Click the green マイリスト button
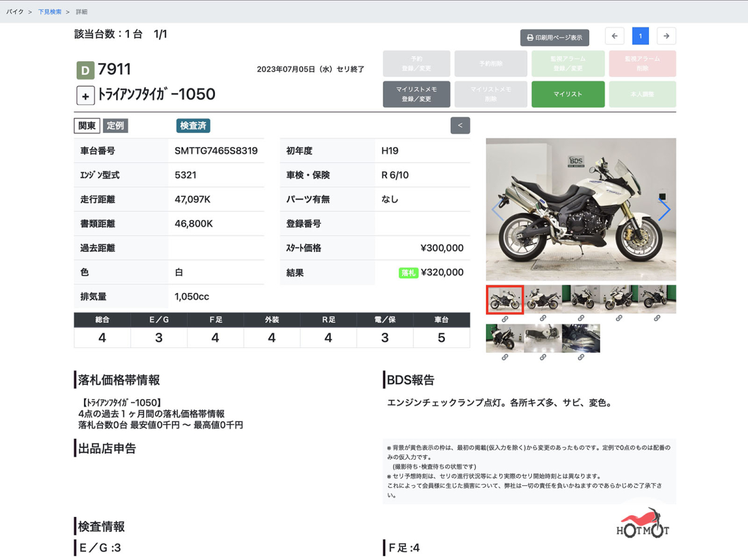The image size is (748, 560). [568, 94]
